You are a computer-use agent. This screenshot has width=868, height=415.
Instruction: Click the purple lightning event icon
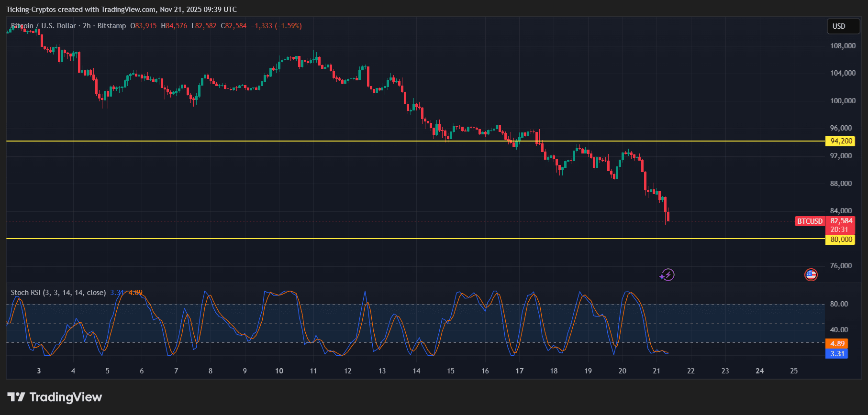click(x=668, y=275)
